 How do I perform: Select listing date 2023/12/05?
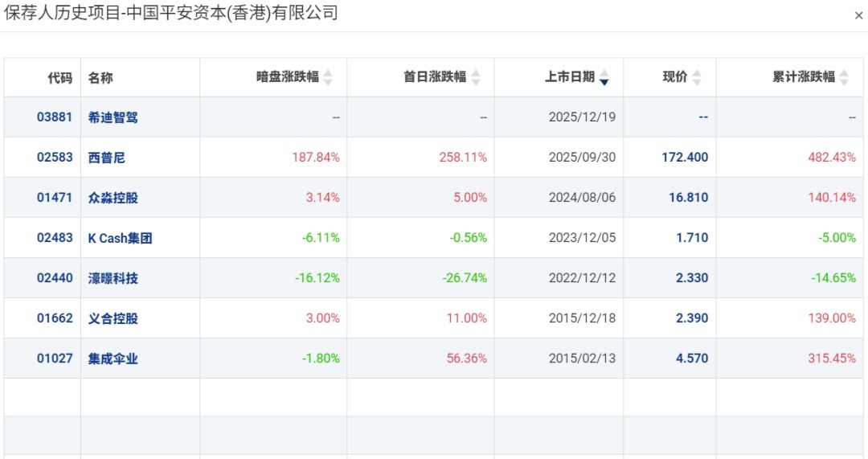pyautogui.click(x=582, y=237)
